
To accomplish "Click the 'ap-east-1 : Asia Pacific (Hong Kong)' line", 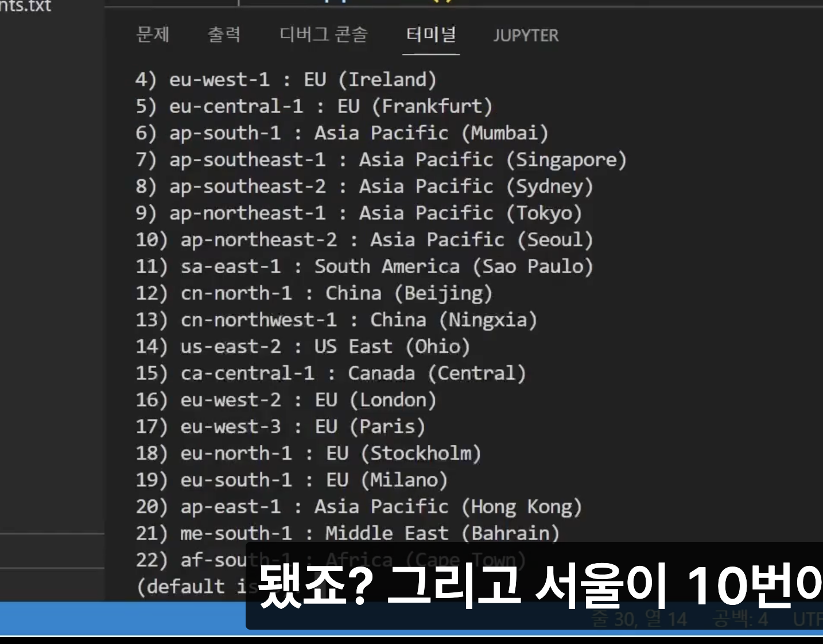I will click(x=359, y=507).
